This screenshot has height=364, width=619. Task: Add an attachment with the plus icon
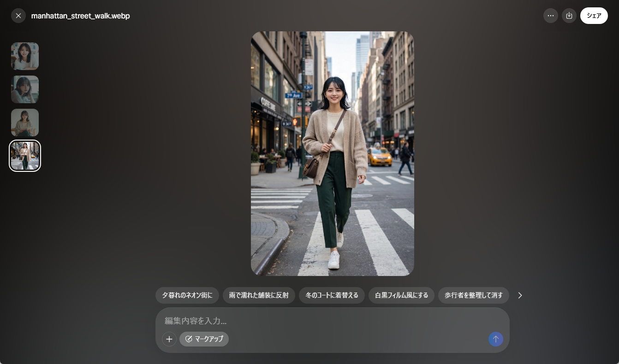(x=169, y=339)
